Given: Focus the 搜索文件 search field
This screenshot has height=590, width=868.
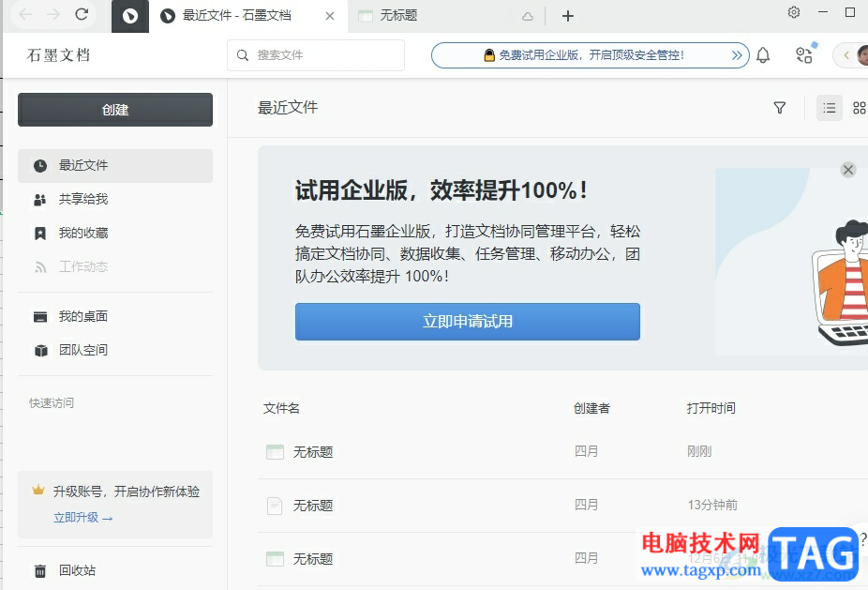Looking at the screenshot, I should (316, 54).
